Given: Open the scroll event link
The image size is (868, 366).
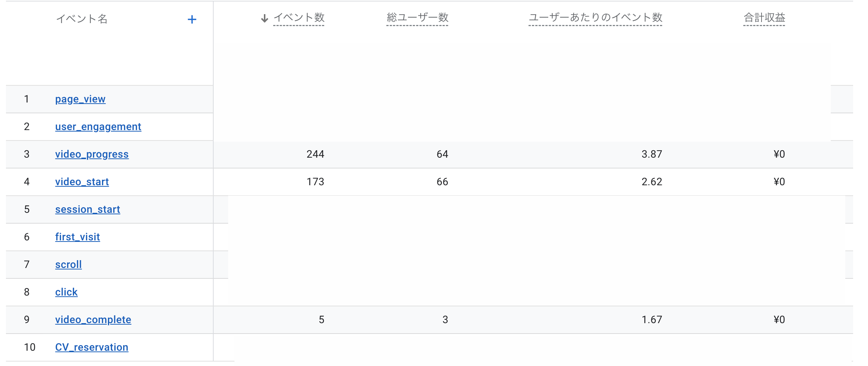Looking at the screenshot, I should 68,265.
